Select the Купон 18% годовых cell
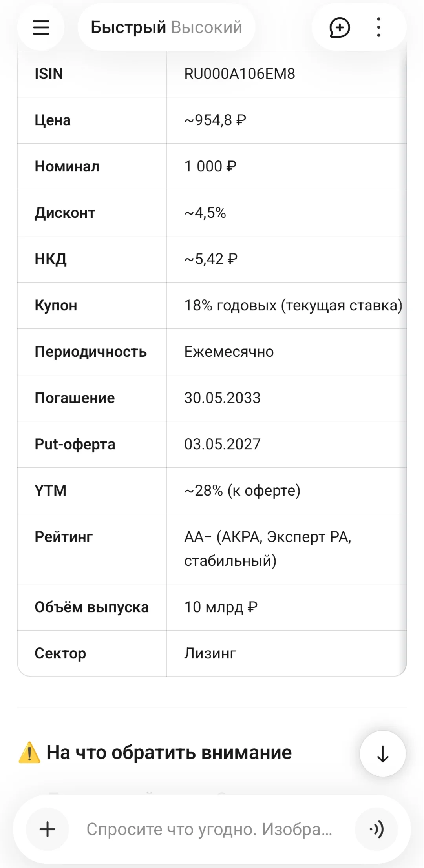The width and height of the screenshot is (424, 868). 286,305
